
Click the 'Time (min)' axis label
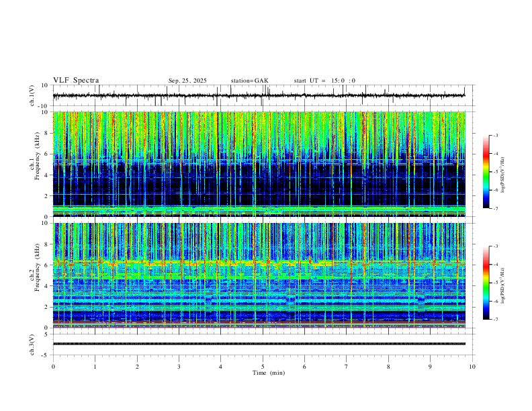pyautogui.click(x=269, y=373)
